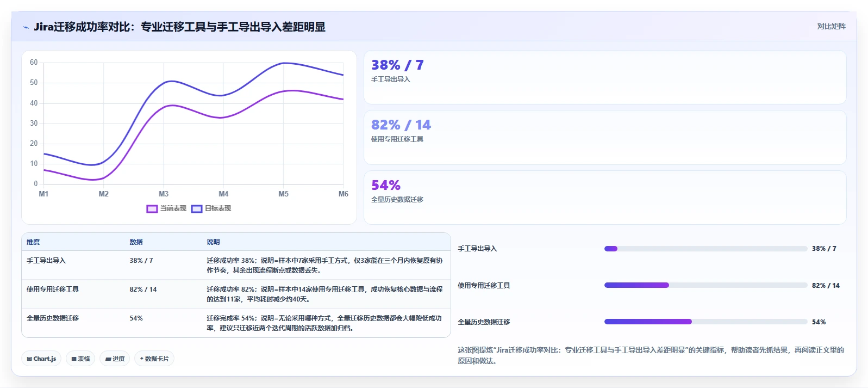Click the 目标表现 legend text

pyautogui.click(x=218, y=208)
